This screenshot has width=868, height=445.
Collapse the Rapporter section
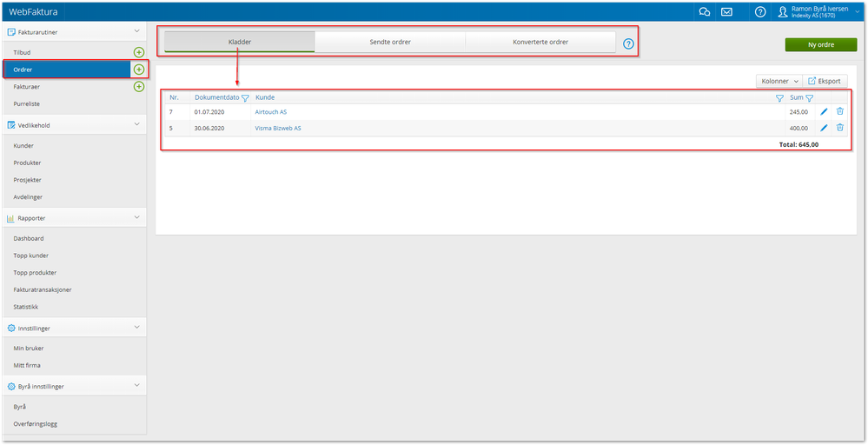coord(137,217)
